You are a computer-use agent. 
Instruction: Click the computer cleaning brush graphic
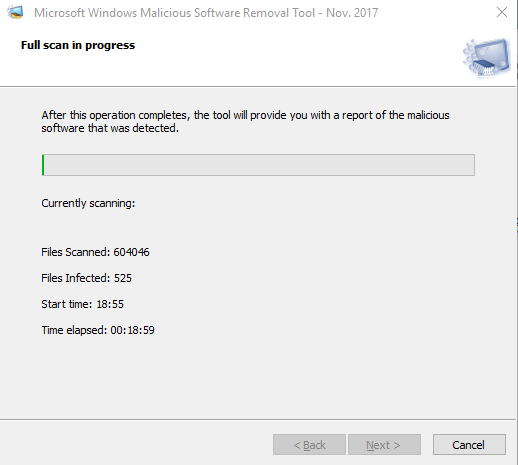pyautogui.click(x=486, y=58)
